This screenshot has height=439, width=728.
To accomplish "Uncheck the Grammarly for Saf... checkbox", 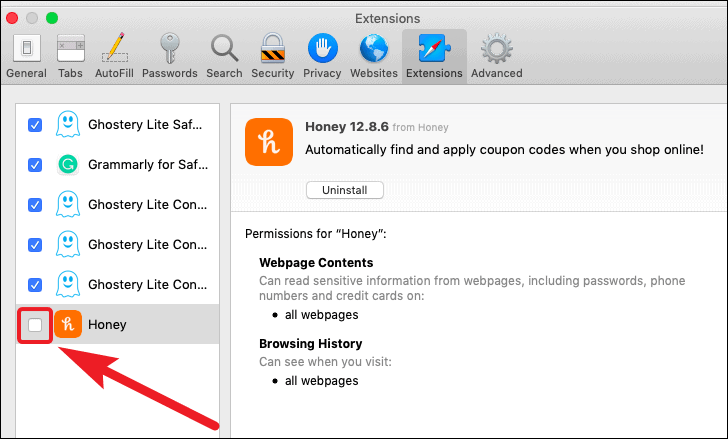I will [x=35, y=165].
